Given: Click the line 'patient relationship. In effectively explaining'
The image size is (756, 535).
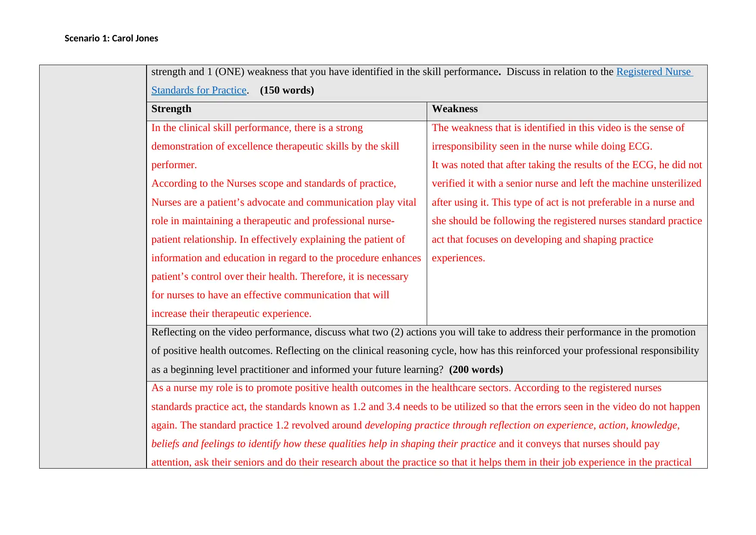Looking at the screenshot, I should click(278, 239).
